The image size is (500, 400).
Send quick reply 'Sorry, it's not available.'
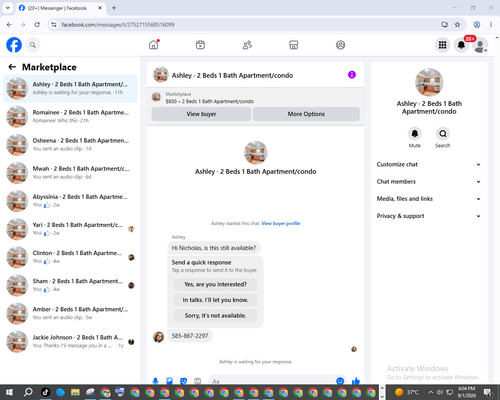(x=215, y=315)
